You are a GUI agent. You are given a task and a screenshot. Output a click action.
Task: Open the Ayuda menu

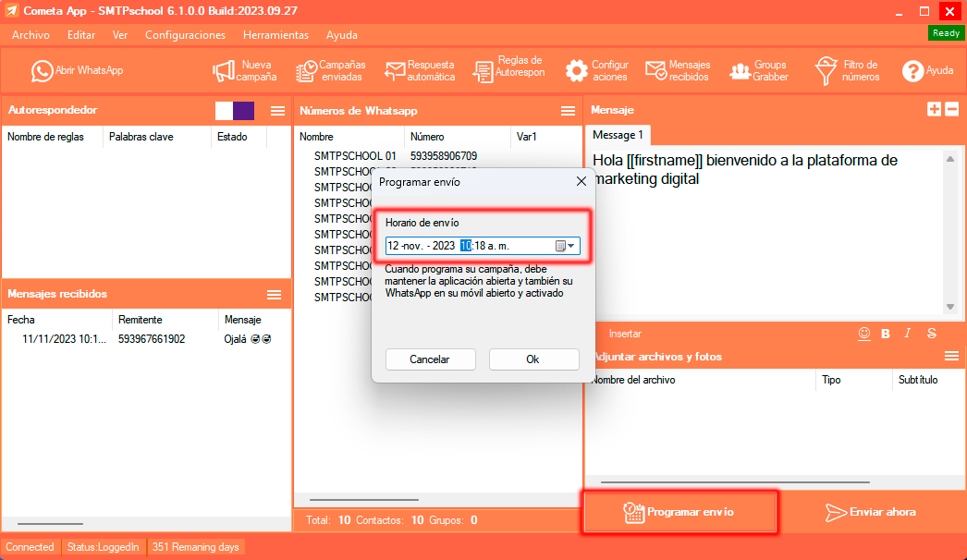click(x=342, y=35)
